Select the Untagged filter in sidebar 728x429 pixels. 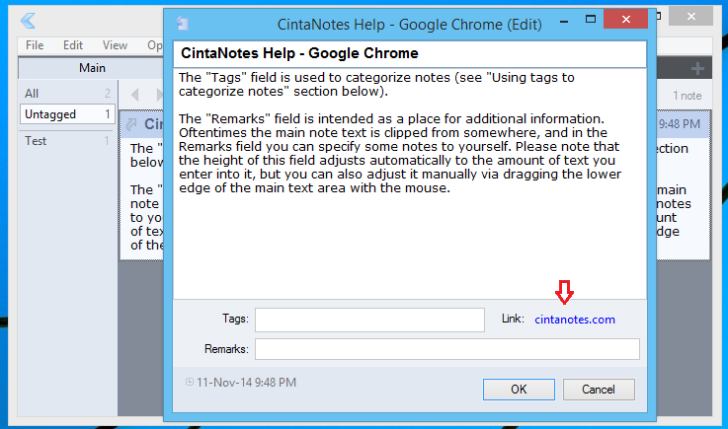click(51, 114)
